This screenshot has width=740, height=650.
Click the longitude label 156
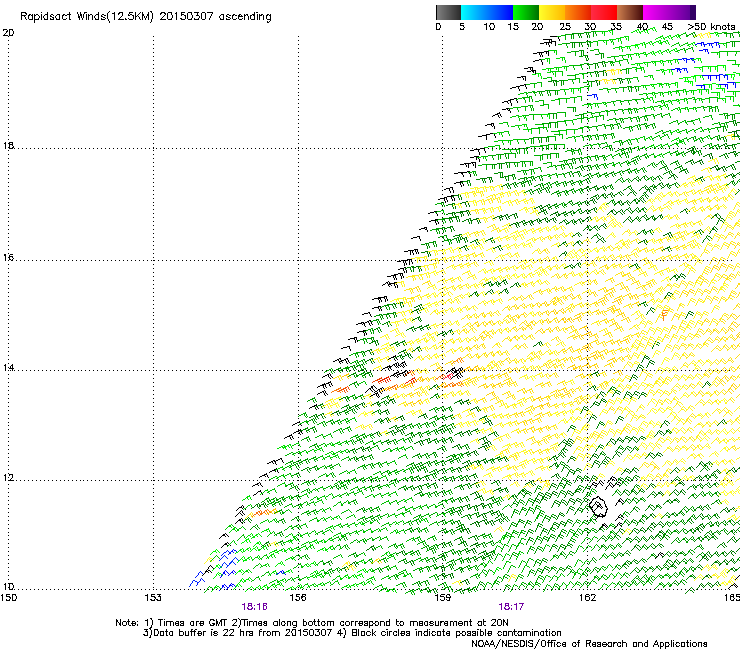tap(298, 598)
